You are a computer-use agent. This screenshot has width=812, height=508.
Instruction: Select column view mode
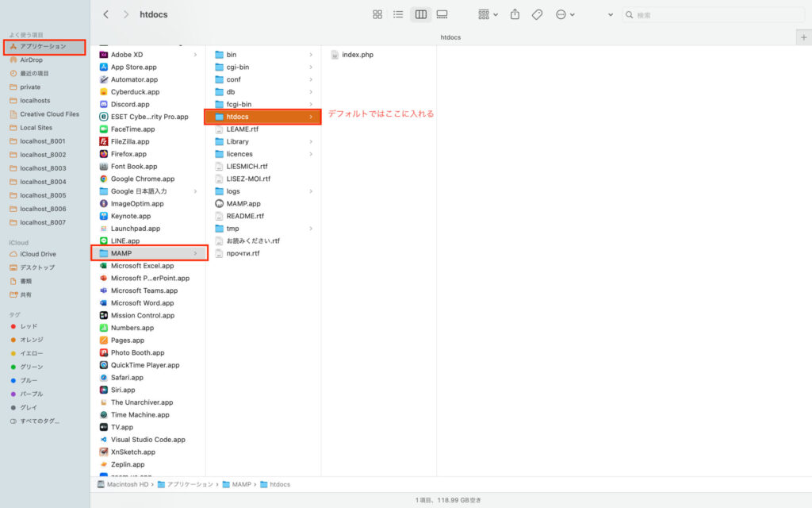click(420, 14)
